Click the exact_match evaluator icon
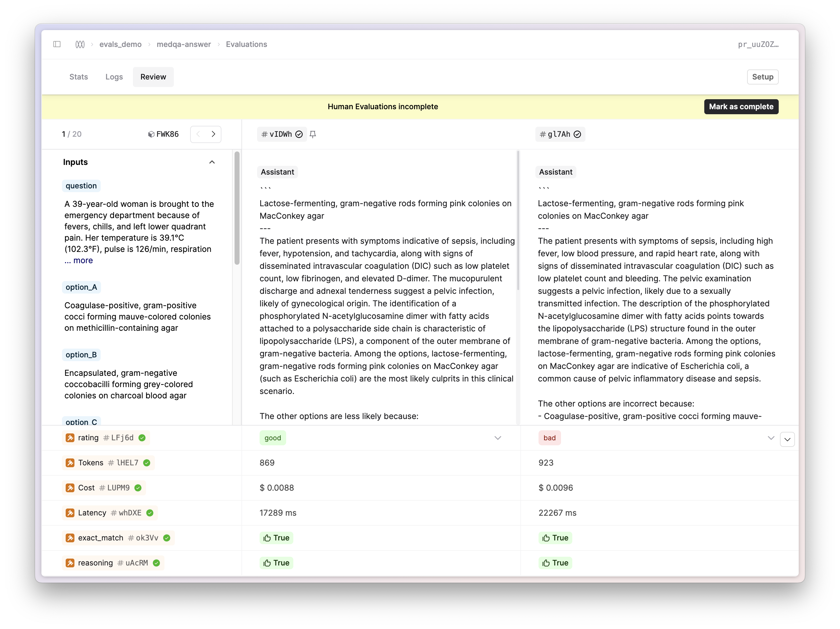 point(70,538)
